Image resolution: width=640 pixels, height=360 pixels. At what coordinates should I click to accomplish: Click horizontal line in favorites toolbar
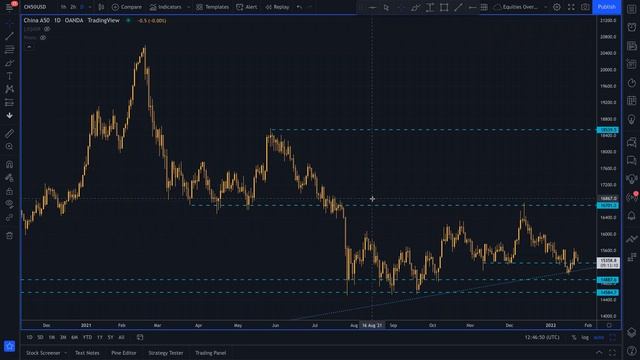[x=372, y=7]
